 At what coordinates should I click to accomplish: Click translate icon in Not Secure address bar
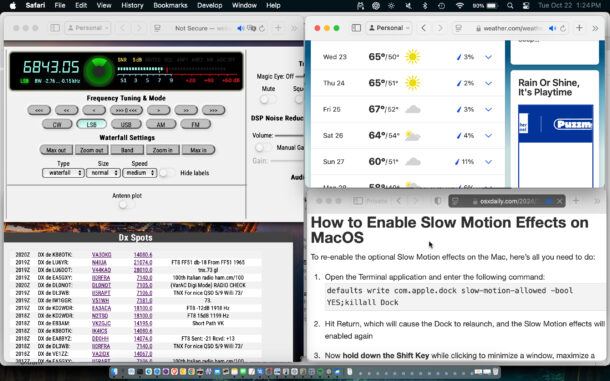coord(252,28)
